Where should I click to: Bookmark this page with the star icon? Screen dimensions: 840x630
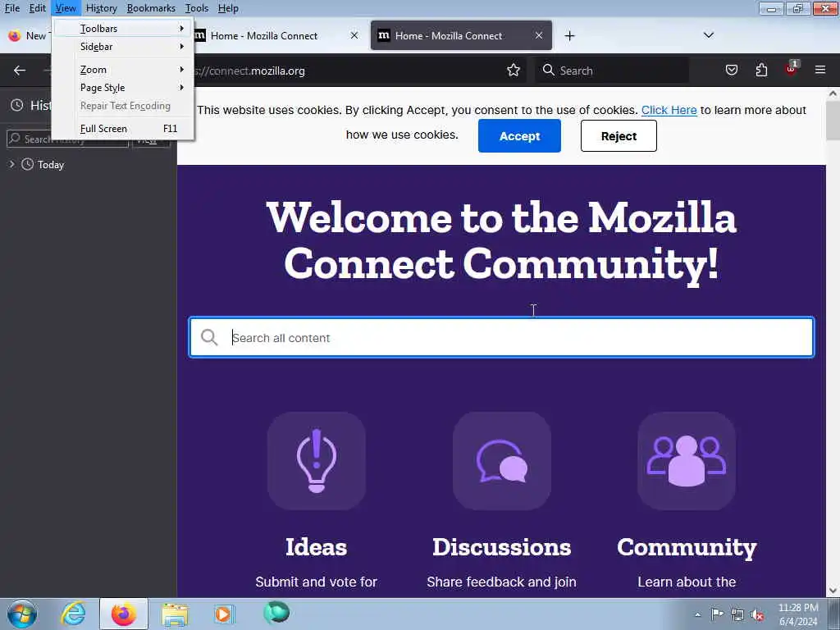tap(514, 71)
